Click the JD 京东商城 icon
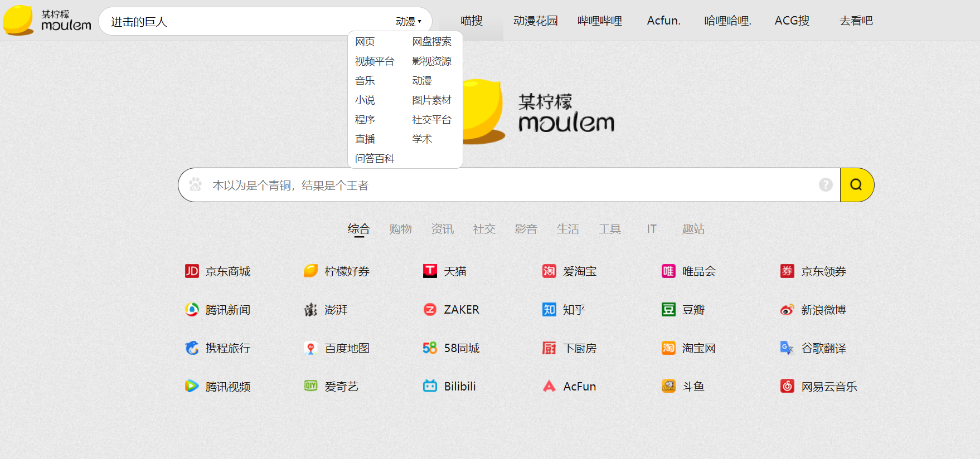980x459 pixels. (192, 271)
